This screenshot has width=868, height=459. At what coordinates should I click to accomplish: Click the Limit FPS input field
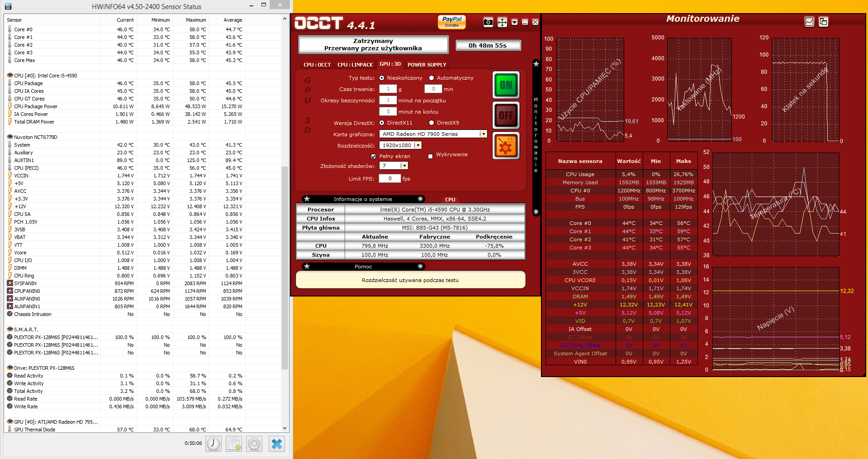coord(390,179)
